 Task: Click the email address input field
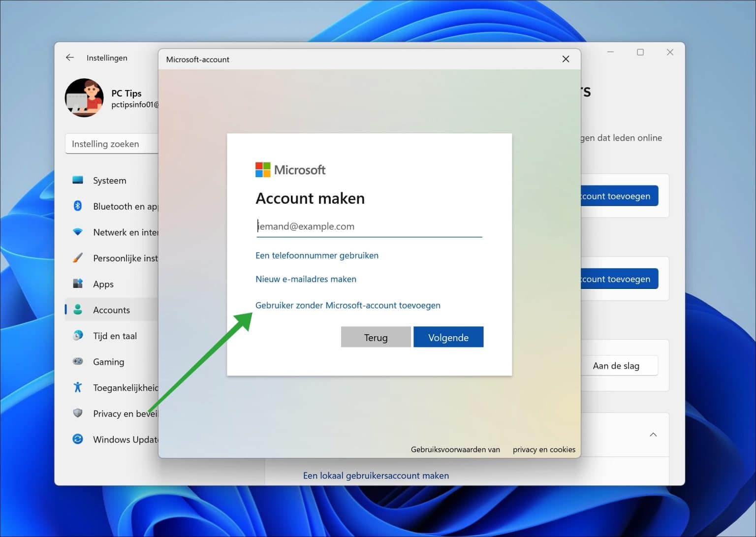(369, 226)
